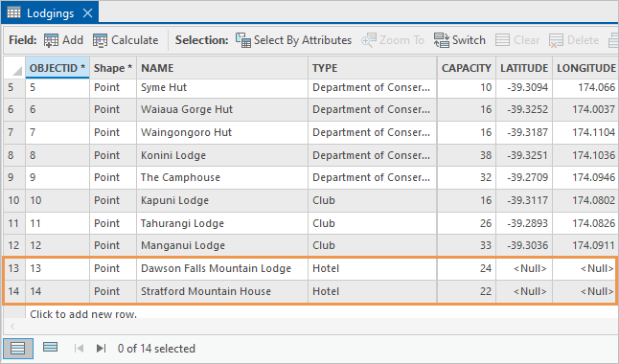This screenshot has height=364, width=619.
Task: Click the Null longitude for Dawson Falls
Action: [585, 268]
